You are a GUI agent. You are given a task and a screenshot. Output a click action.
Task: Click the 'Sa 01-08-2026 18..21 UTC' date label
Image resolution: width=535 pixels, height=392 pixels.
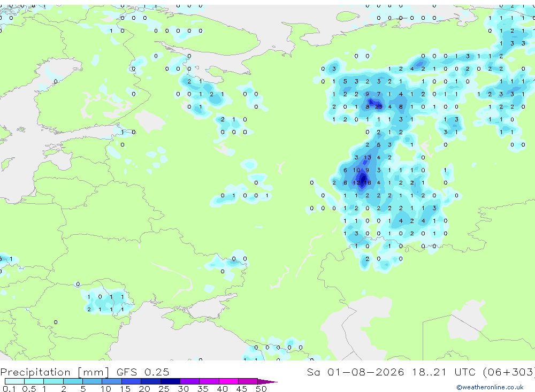point(391,372)
